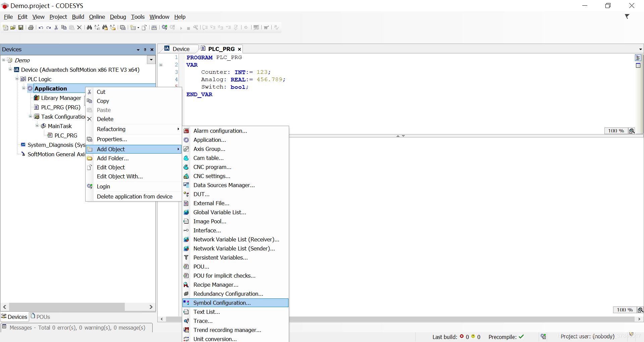Image resolution: width=644 pixels, height=342 pixels.
Task: Click Project user (nobody) in status bar
Action: click(588, 337)
